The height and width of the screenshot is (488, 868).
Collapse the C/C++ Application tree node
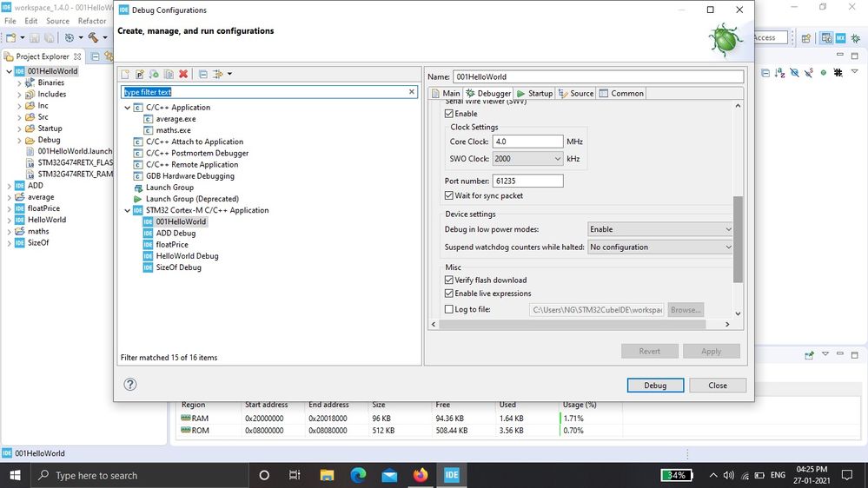(x=128, y=108)
